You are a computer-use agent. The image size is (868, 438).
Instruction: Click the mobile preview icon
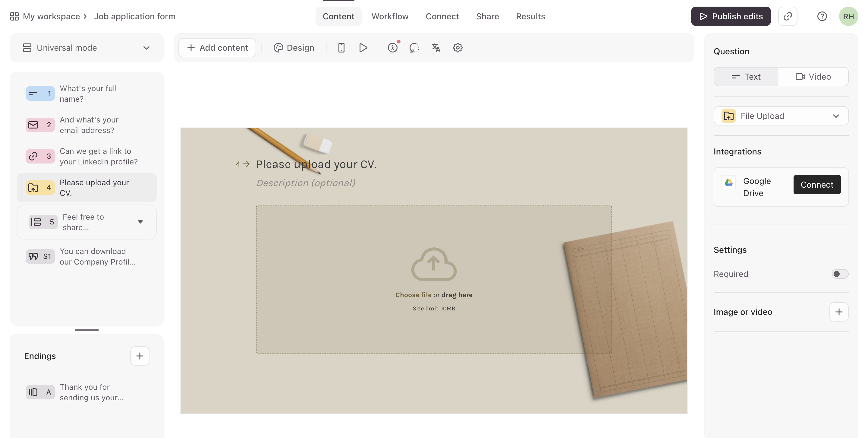tap(341, 48)
